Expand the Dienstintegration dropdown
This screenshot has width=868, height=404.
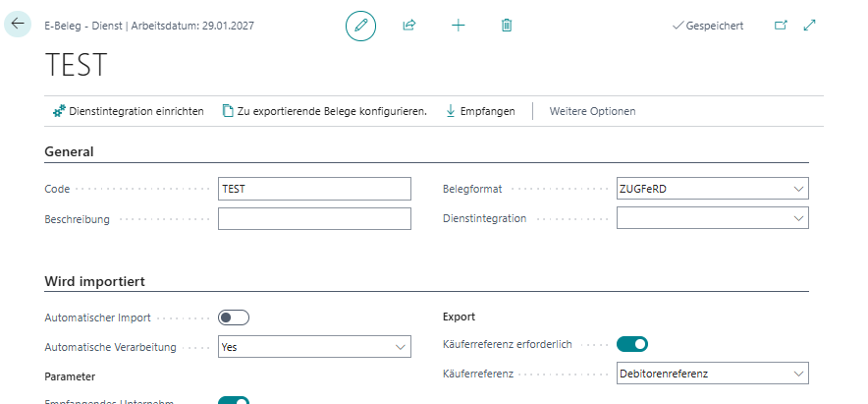click(x=712, y=218)
